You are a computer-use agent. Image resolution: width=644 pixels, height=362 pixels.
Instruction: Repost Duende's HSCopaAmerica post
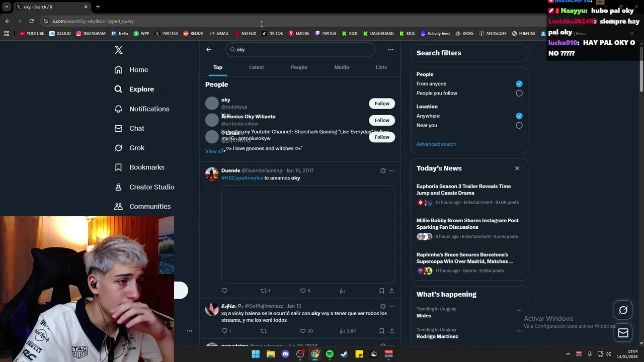tap(265, 291)
